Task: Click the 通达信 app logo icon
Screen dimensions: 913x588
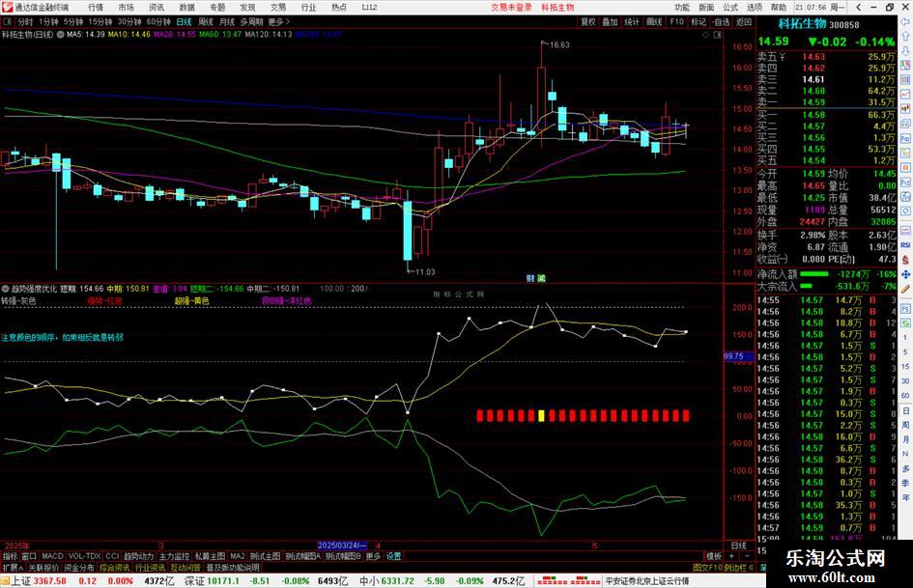Action: point(7,7)
